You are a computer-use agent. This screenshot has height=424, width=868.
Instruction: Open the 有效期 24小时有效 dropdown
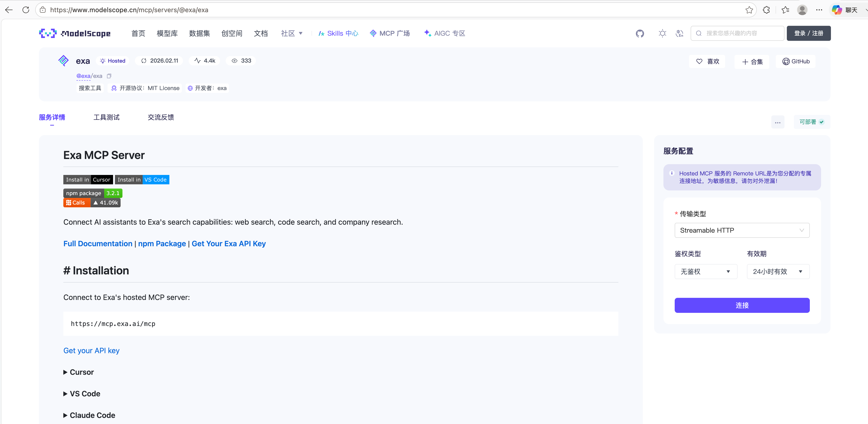778,271
